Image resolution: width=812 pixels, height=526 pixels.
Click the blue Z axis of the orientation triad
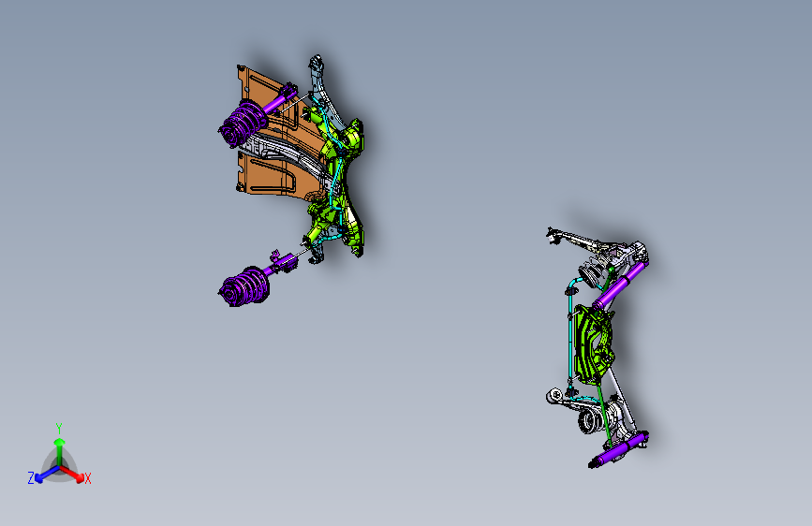pos(43,475)
